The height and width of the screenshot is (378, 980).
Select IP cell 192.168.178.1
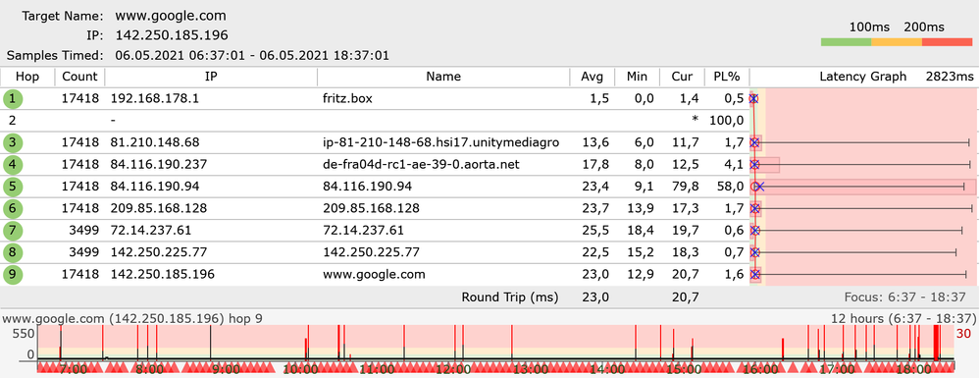click(x=154, y=99)
